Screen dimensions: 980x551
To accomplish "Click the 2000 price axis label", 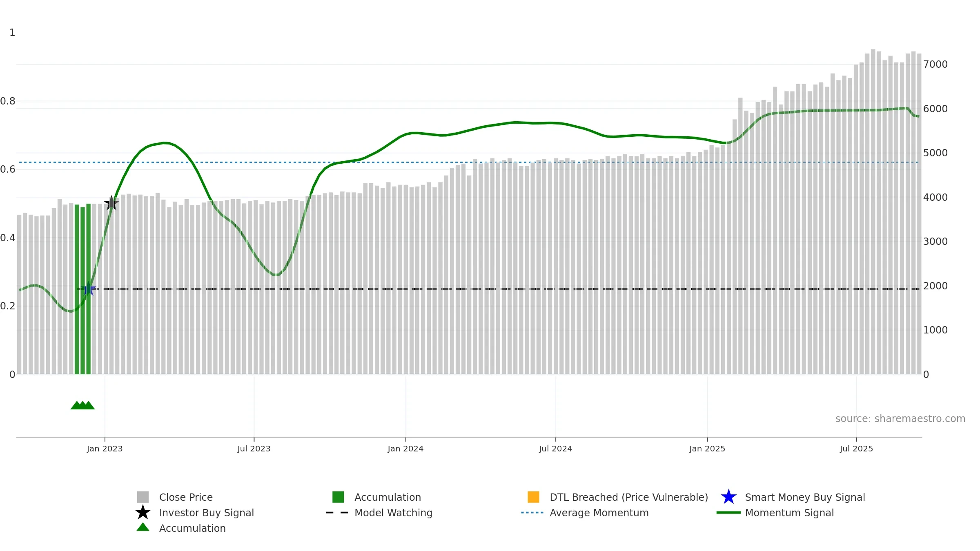I will 935,286.
